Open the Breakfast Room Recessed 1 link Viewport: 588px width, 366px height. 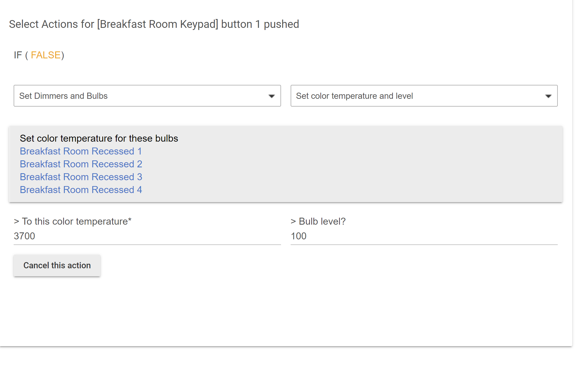(81, 151)
